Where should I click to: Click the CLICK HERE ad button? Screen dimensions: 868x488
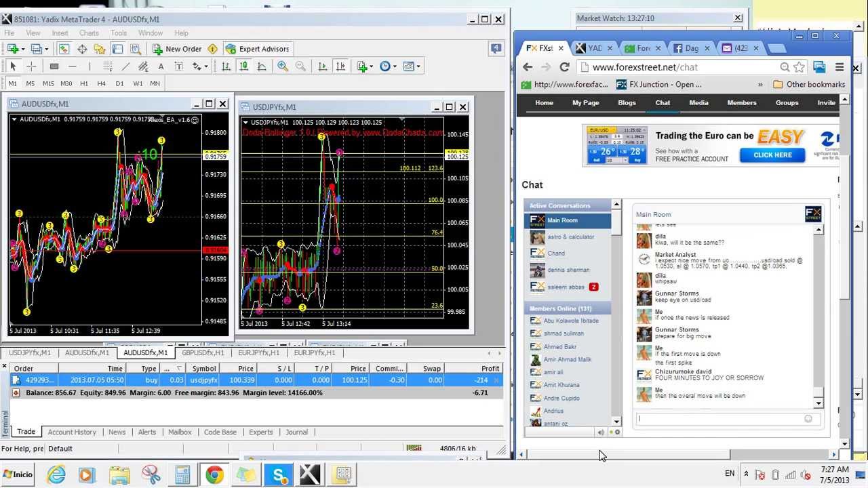tap(772, 155)
